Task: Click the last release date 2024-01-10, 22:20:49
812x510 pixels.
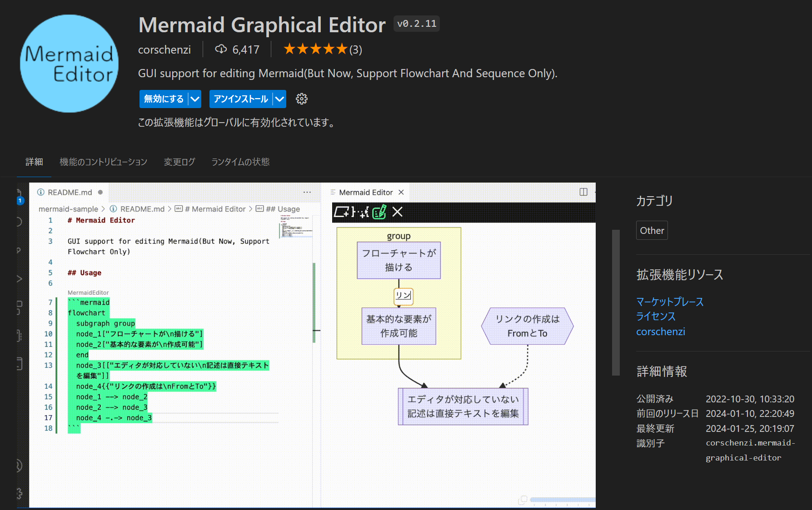Action: click(750, 414)
